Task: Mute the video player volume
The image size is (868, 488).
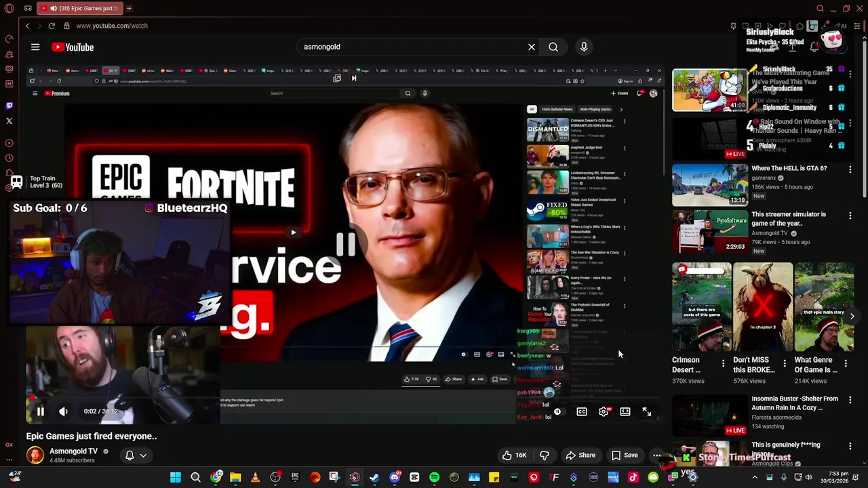Action: (x=63, y=411)
